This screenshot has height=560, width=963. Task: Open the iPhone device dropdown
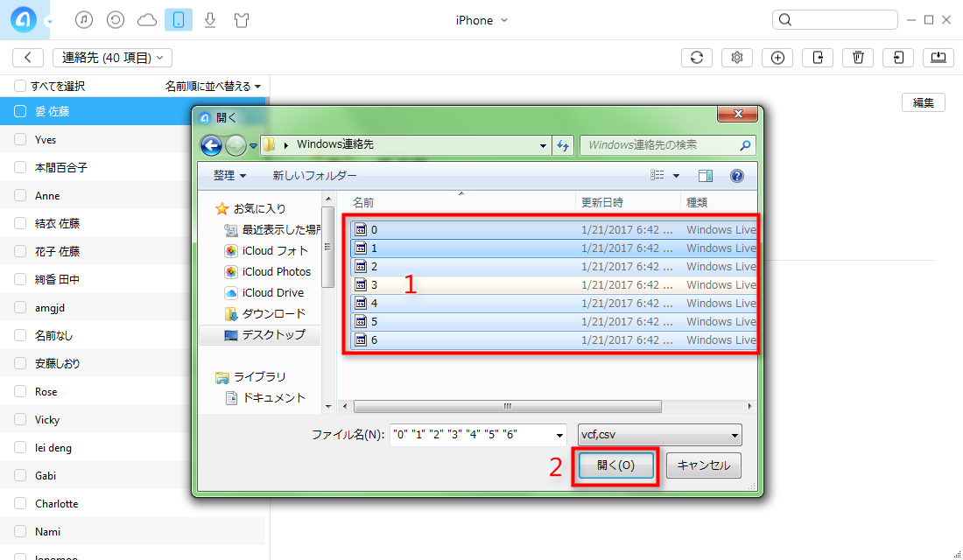click(x=481, y=20)
